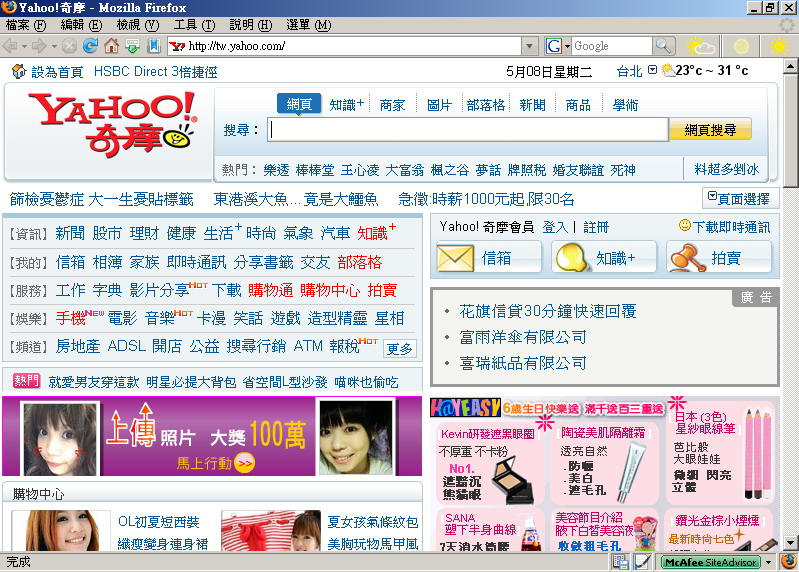The width and height of the screenshot is (799, 572).
Task: Open the 台北 city weather dropdown
Action: 652,70
